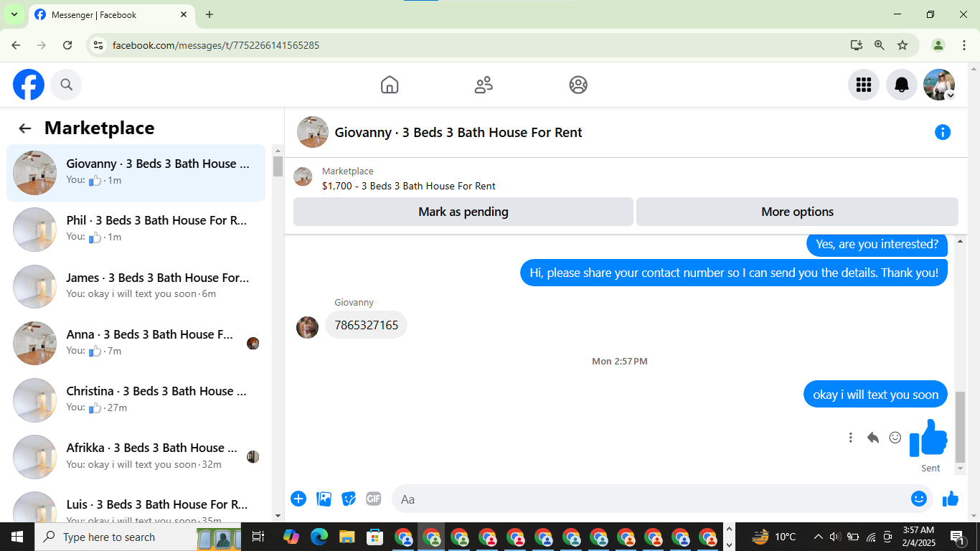Open Giovanny's conversation in the list
This screenshot has height=551, width=980.
[136, 173]
